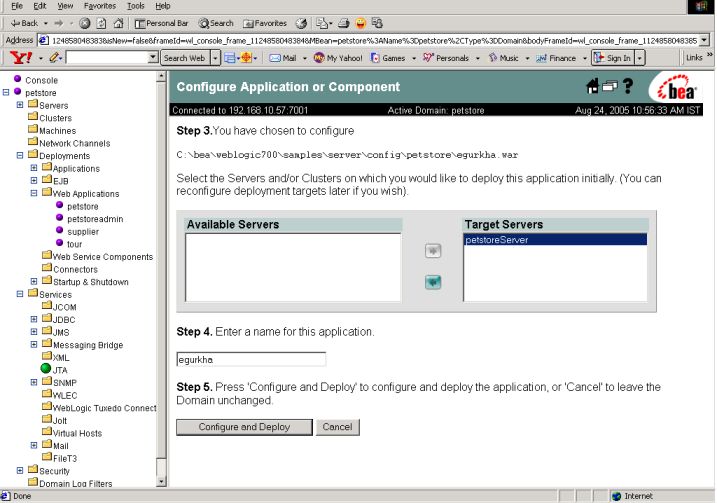Click the smiley emoticon toolbar icon
The image size is (717, 503).
[361, 23]
